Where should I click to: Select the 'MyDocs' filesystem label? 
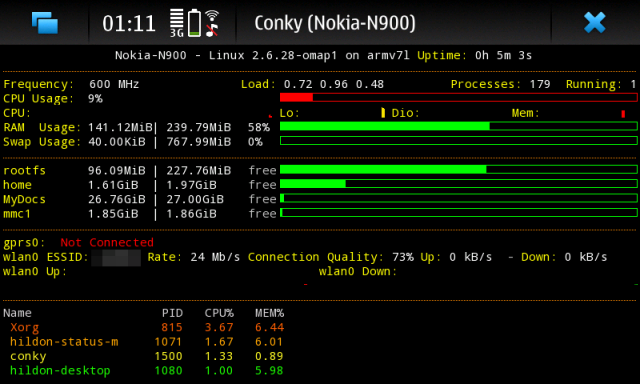point(24,200)
